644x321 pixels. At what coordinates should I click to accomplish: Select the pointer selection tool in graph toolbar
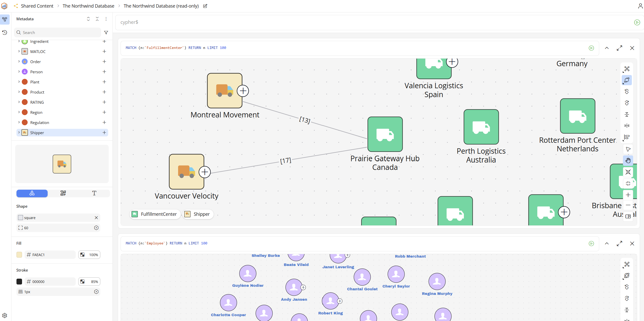tap(628, 149)
